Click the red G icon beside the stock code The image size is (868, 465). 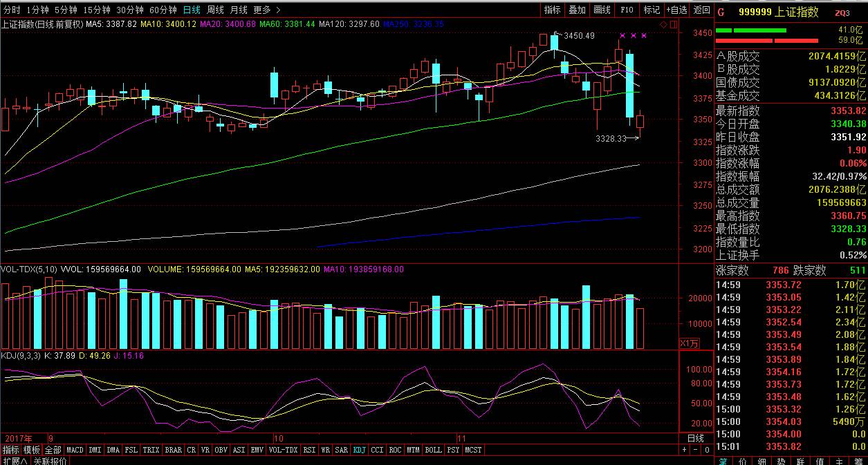(721, 12)
